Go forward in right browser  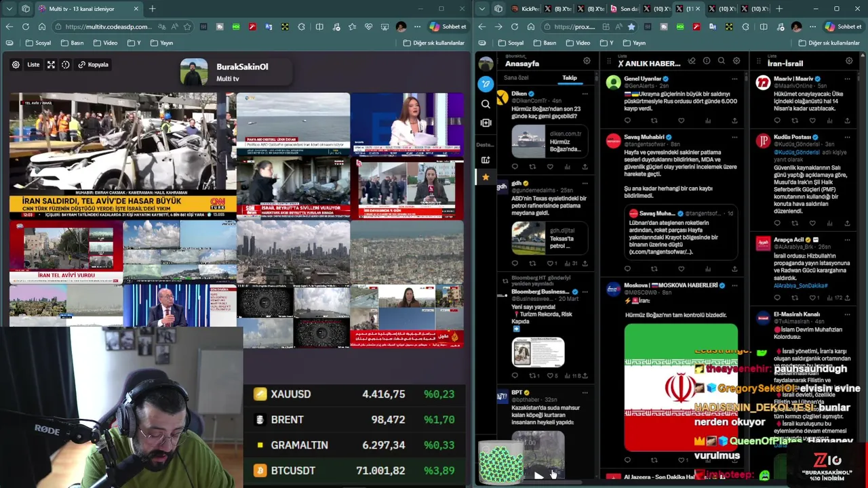(x=498, y=26)
